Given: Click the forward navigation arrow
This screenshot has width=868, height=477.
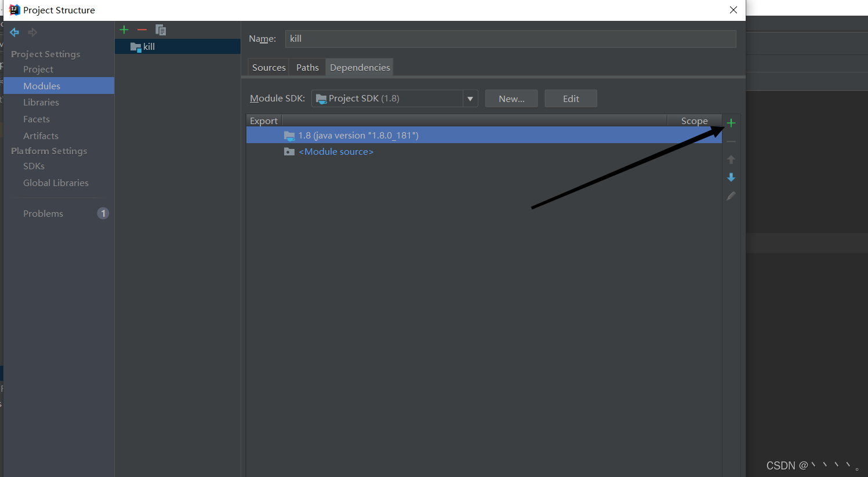Looking at the screenshot, I should [32, 32].
